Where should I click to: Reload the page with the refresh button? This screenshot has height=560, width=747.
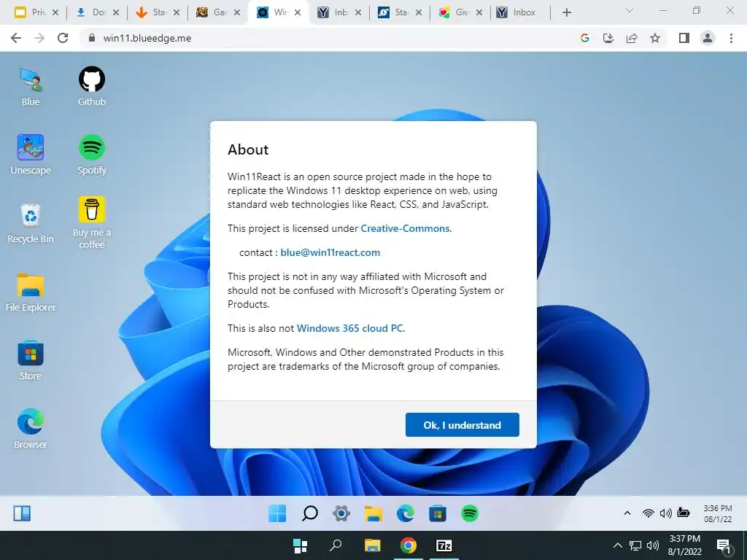tap(63, 38)
